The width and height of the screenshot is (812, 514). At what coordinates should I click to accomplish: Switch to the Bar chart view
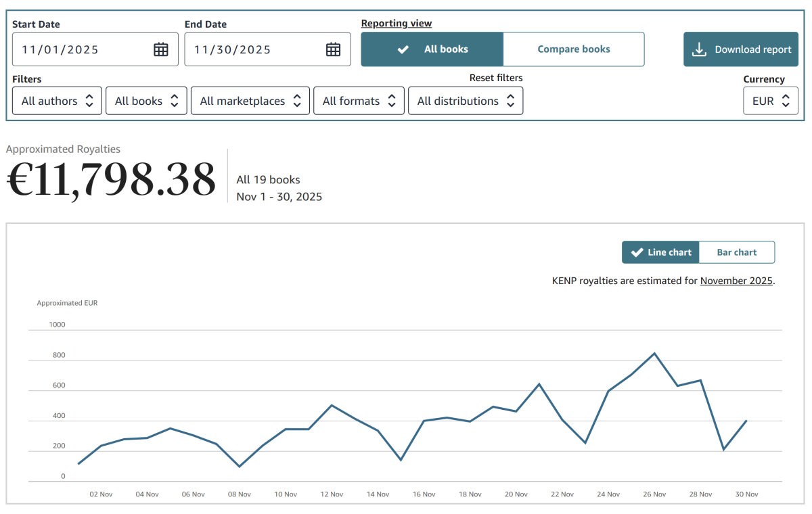coord(737,252)
